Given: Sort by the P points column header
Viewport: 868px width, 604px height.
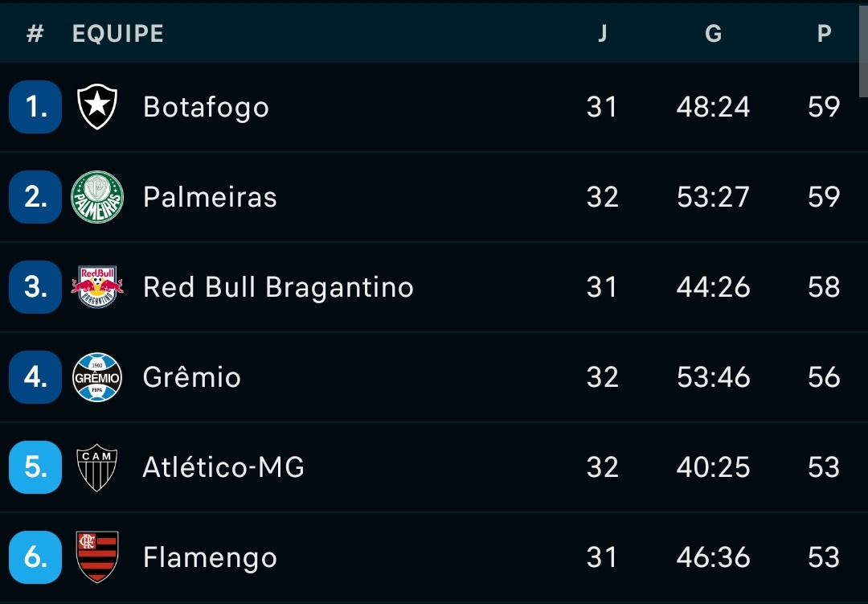Looking at the screenshot, I should point(824,34).
